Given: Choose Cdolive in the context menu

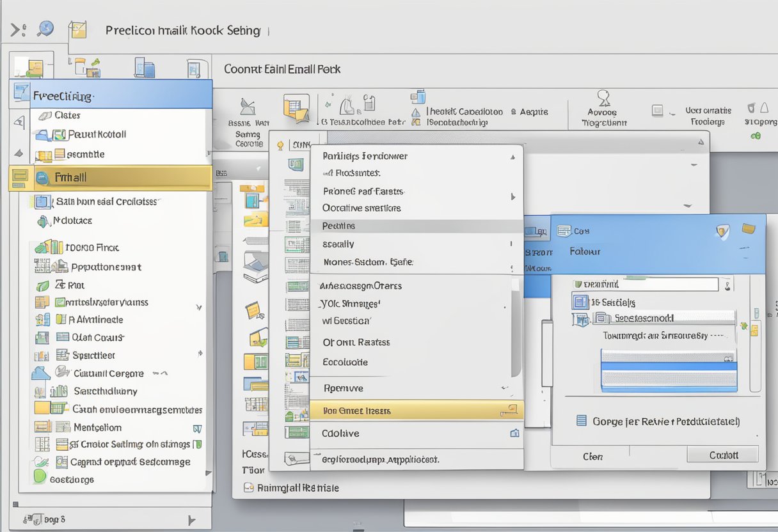Looking at the screenshot, I should [x=339, y=433].
